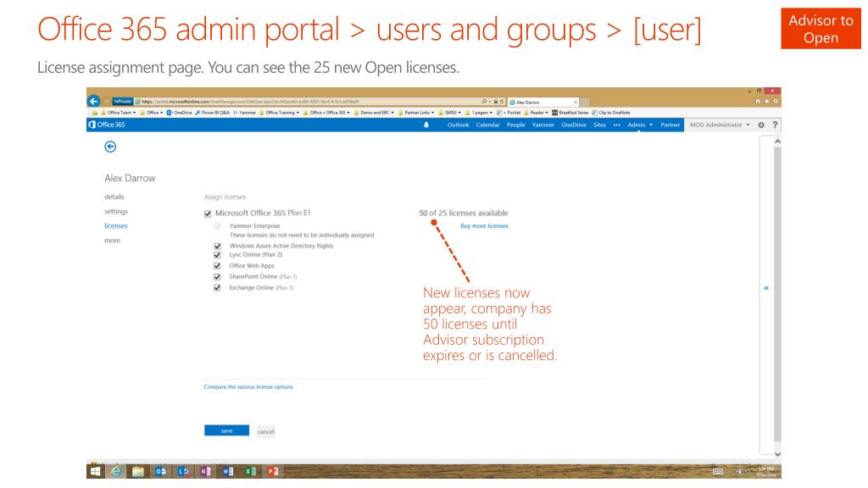Open Internet Explorer from the taskbar

(115, 471)
